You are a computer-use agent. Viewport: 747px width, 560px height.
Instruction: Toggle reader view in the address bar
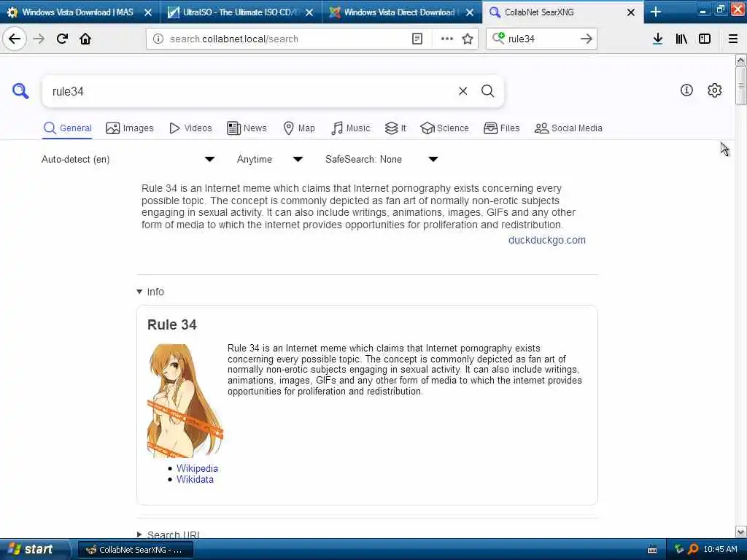tap(417, 39)
